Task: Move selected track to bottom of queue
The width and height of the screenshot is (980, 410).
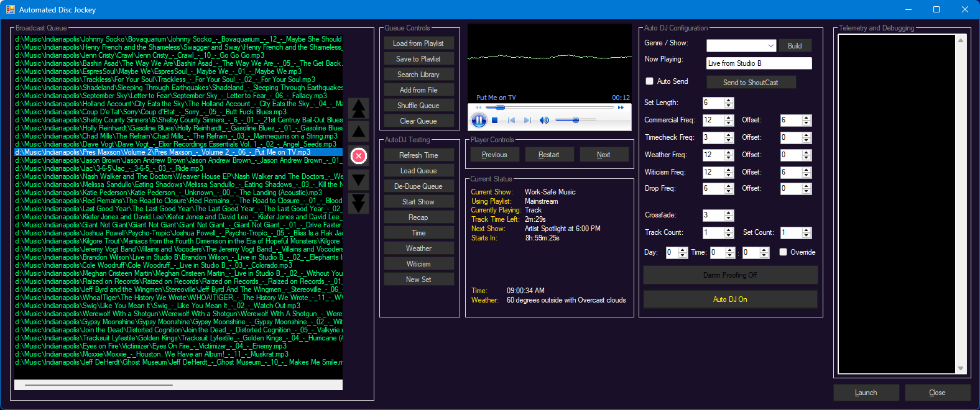Action: coord(359,203)
